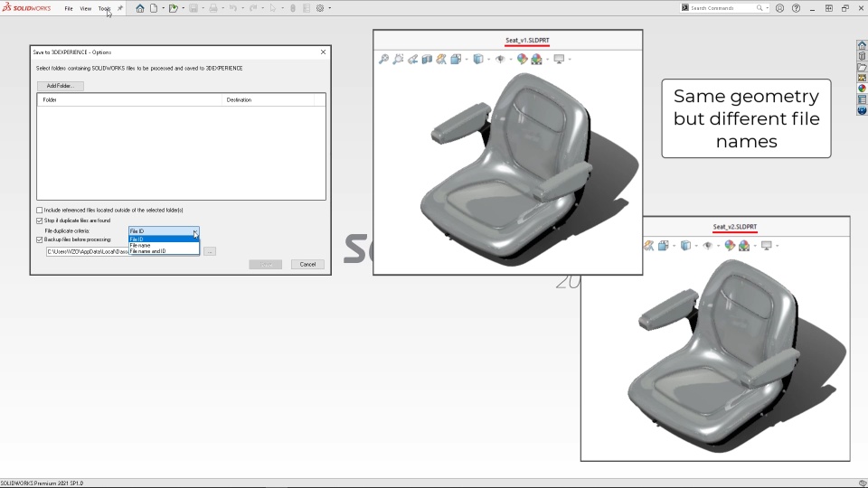Click the Seat_v2.SLDPRT title
The width and height of the screenshot is (868, 488).
point(734,227)
